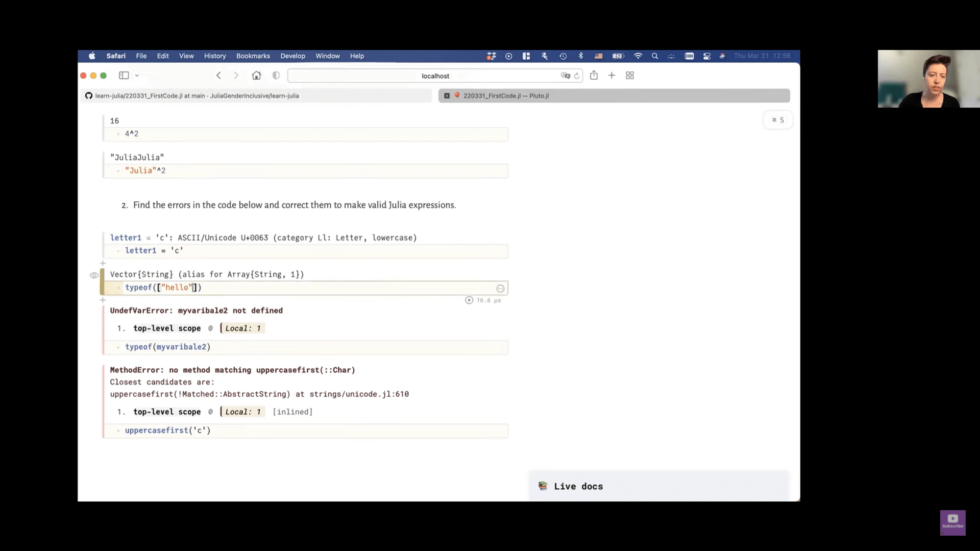Expand the Live docs panel

[x=659, y=486]
